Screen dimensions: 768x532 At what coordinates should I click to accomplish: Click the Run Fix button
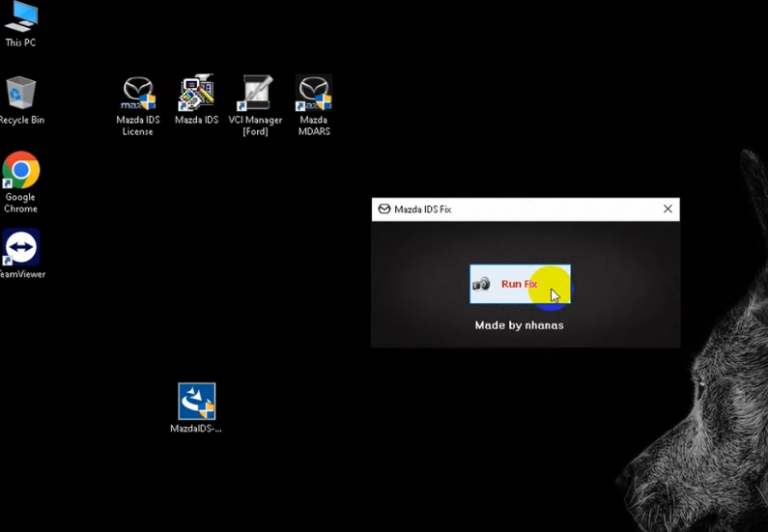point(520,284)
